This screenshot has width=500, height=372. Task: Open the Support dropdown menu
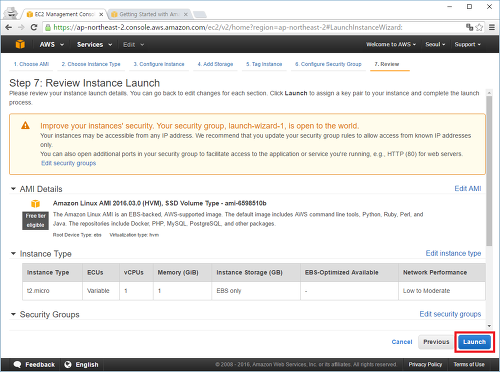pos(467,44)
